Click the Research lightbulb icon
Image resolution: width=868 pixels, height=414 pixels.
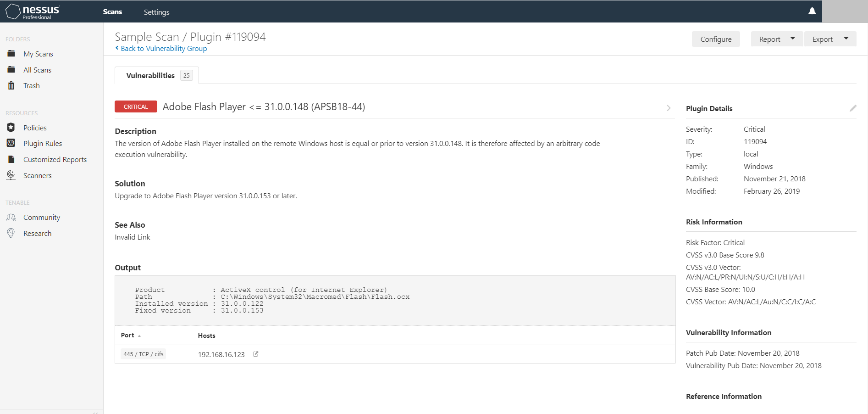[11, 233]
